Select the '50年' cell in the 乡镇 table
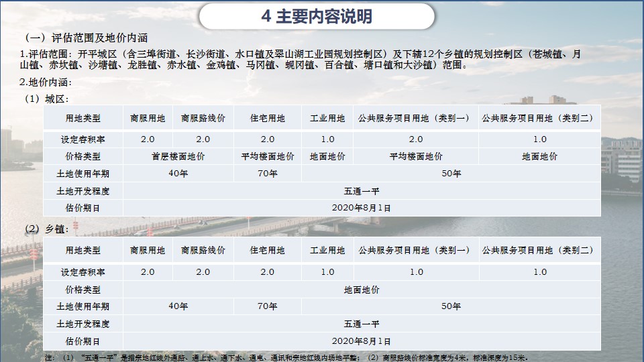 tap(451, 306)
